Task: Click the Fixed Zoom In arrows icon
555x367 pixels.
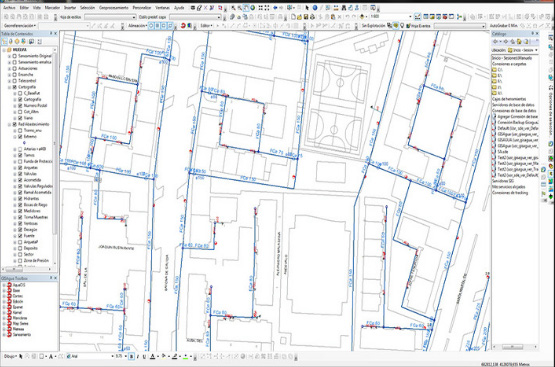Action: click(260, 7)
